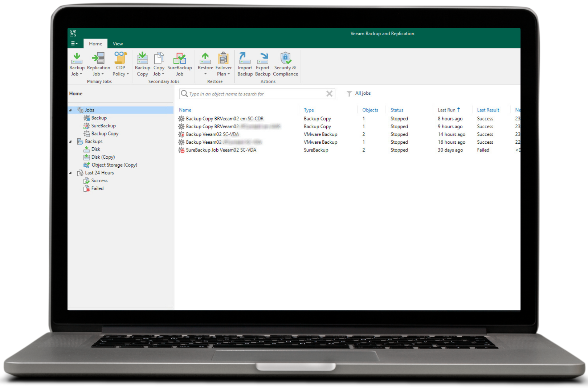This screenshot has height=392, width=588.
Task: Select SureBackup Job Veeam02 SC-VDA name
Action: pyautogui.click(x=221, y=150)
